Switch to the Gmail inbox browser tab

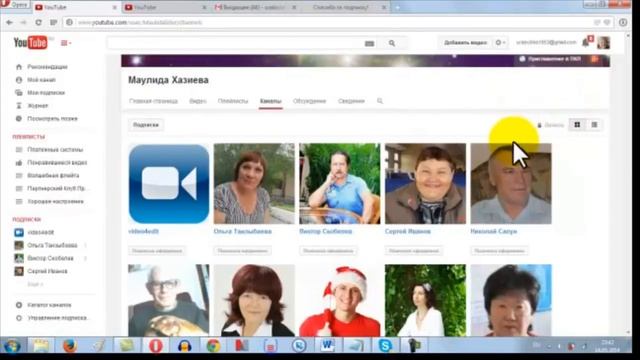(x=255, y=7)
